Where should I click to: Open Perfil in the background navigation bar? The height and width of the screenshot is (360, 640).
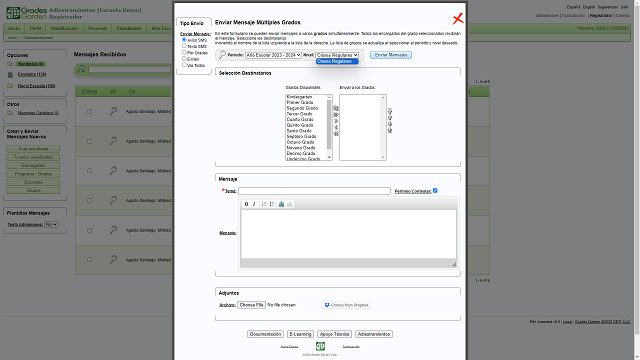(x=36, y=28)
